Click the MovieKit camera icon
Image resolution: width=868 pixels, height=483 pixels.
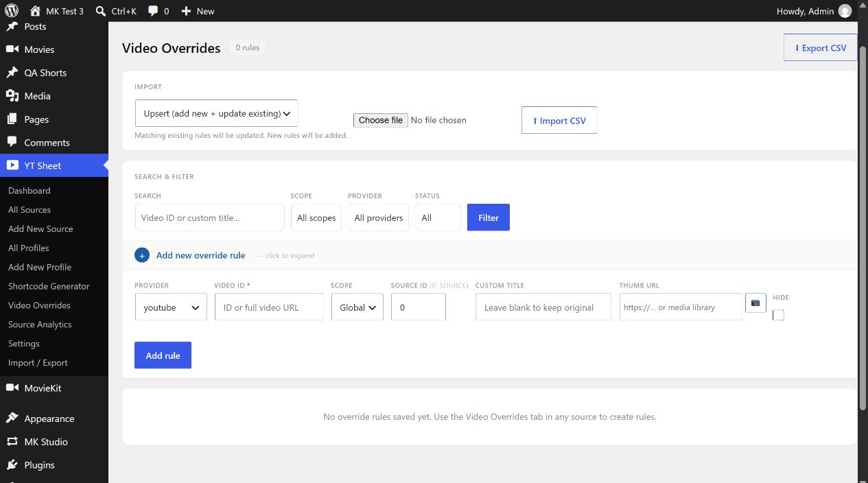tap(12, 388)
